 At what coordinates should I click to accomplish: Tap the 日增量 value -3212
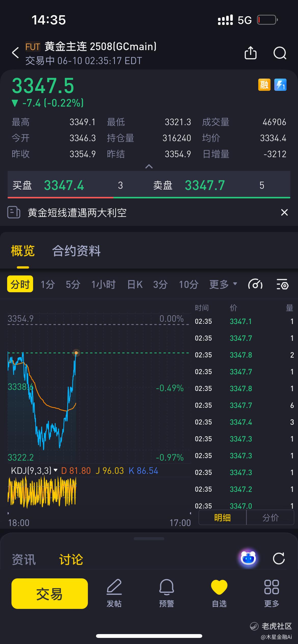point(275,154)
